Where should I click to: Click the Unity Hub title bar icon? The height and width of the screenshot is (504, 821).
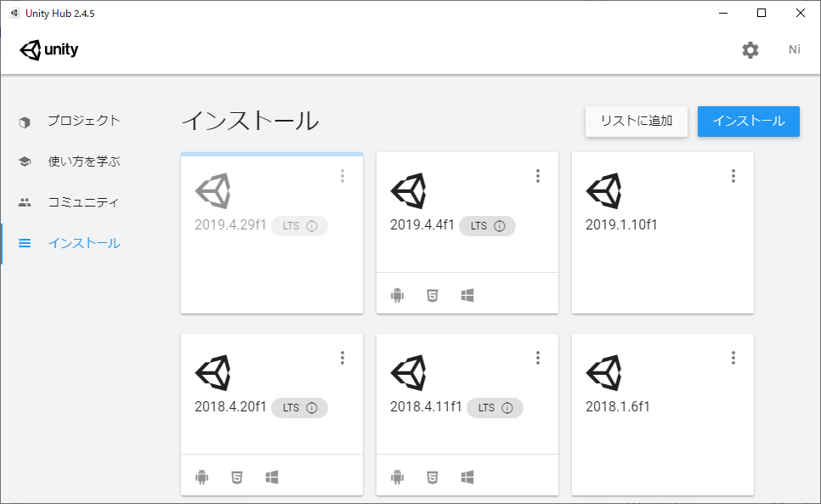14,13
